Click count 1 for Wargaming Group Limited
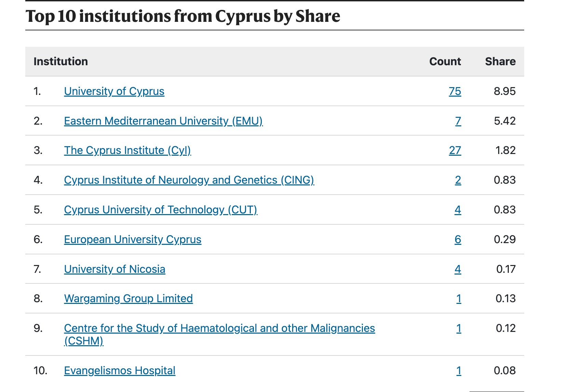The width and height of the screenshot is (585, 392). (459, 298)
